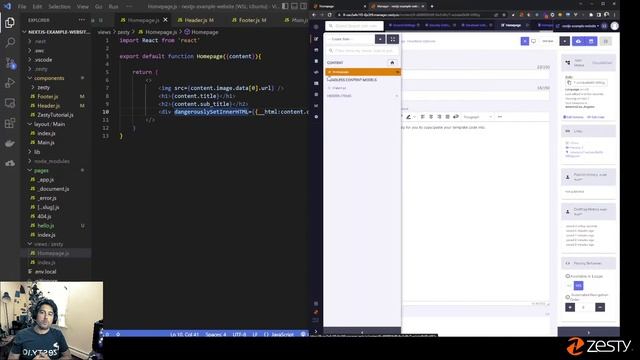Select the orange Homepage item in Zesty content
Viewport: 640px width, 360px height.
pos(362,72)
